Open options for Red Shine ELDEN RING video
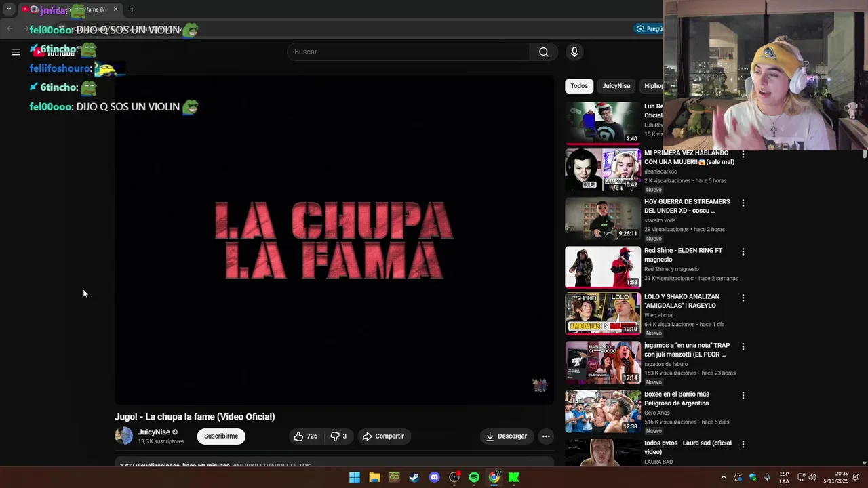Image resolution: width=868 pixels, height=488 pixels. coord(743,251)
